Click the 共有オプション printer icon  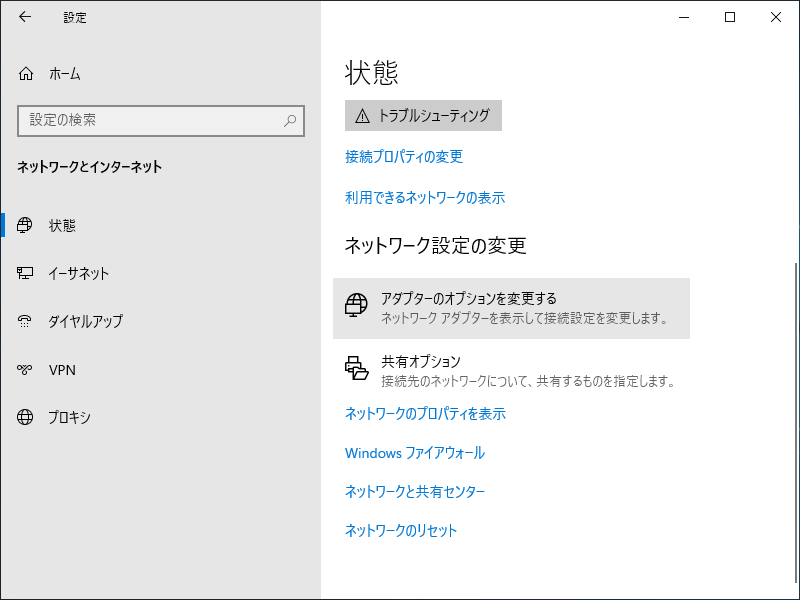(x=356, y=368)
